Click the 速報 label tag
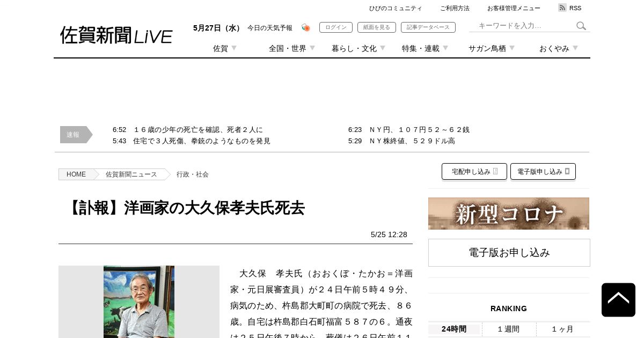 pyautogui.click(x=76, y=135)
